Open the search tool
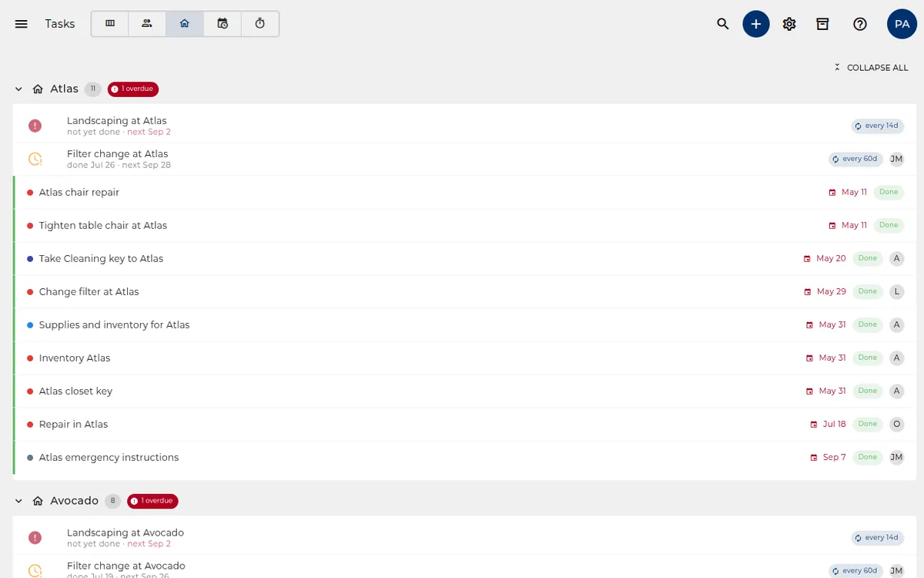 coord(723,24)
